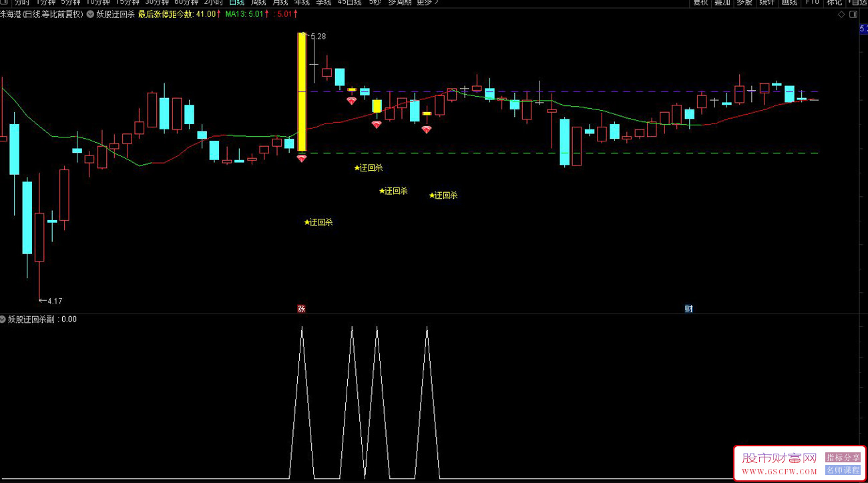
Task: Select the 5秒 period tab
Action: (375, 2)
